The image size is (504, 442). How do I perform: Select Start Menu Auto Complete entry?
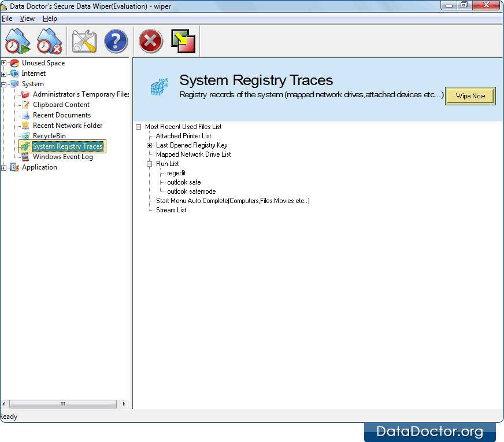pos(233,201)
